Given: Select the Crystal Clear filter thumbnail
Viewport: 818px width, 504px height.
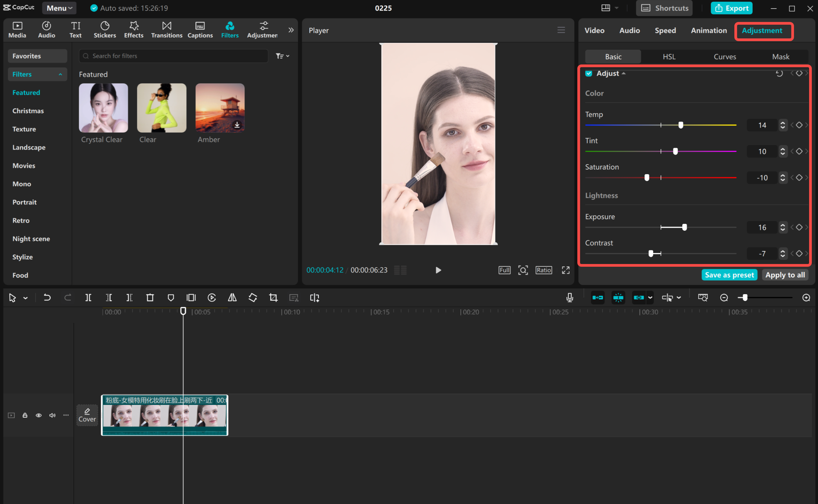Looking at the screenshot, I should (103, 108).
